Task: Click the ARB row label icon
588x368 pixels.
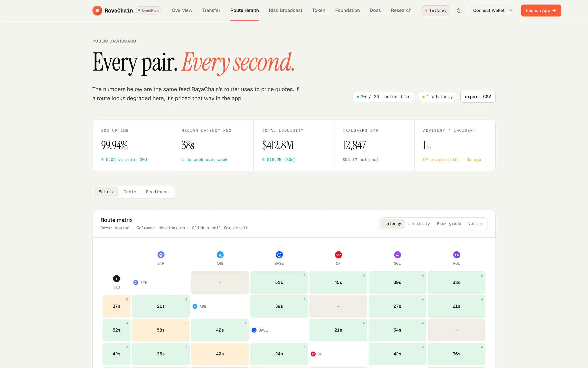Action: click(195, 306)
